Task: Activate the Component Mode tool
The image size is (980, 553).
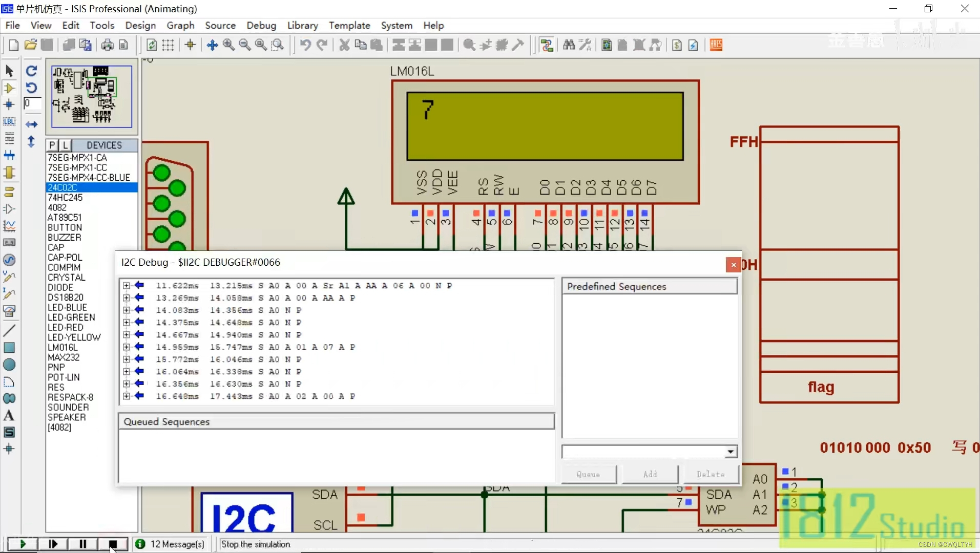Action: pyautogui.click(x=9, y=88)
